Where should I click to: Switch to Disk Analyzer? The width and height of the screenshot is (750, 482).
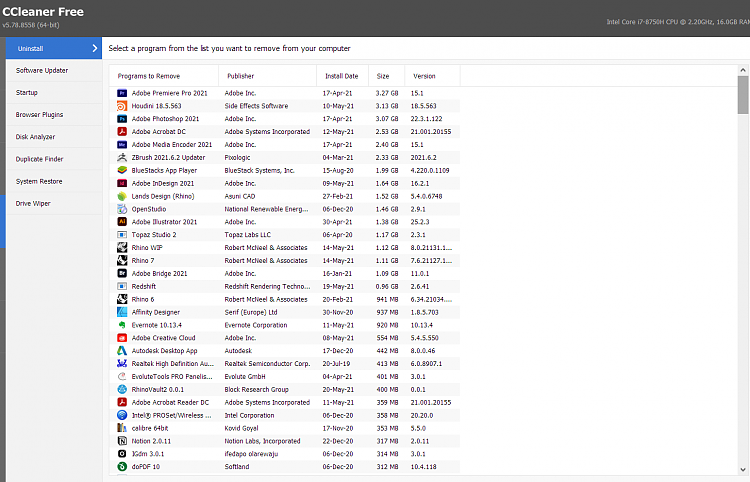(54, 137)
